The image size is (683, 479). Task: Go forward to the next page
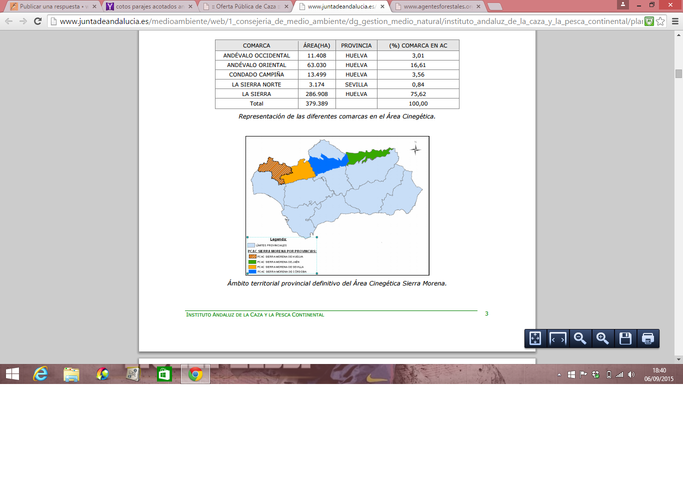pos(23,21)
